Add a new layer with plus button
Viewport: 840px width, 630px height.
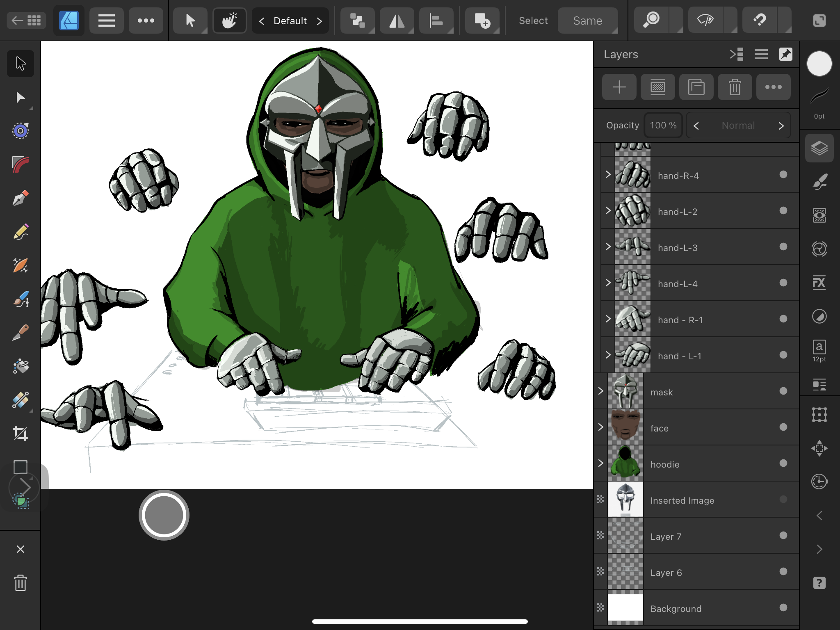[619, 87]
